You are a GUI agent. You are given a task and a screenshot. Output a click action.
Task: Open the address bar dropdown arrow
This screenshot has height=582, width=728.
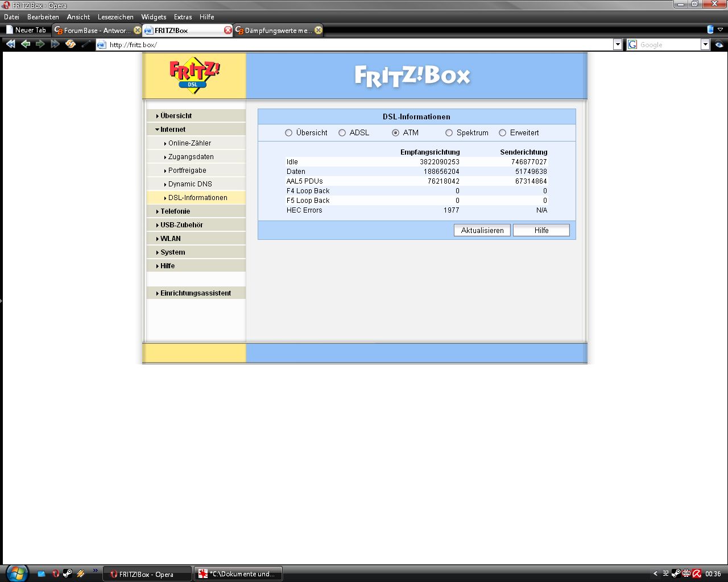(618, 45)
